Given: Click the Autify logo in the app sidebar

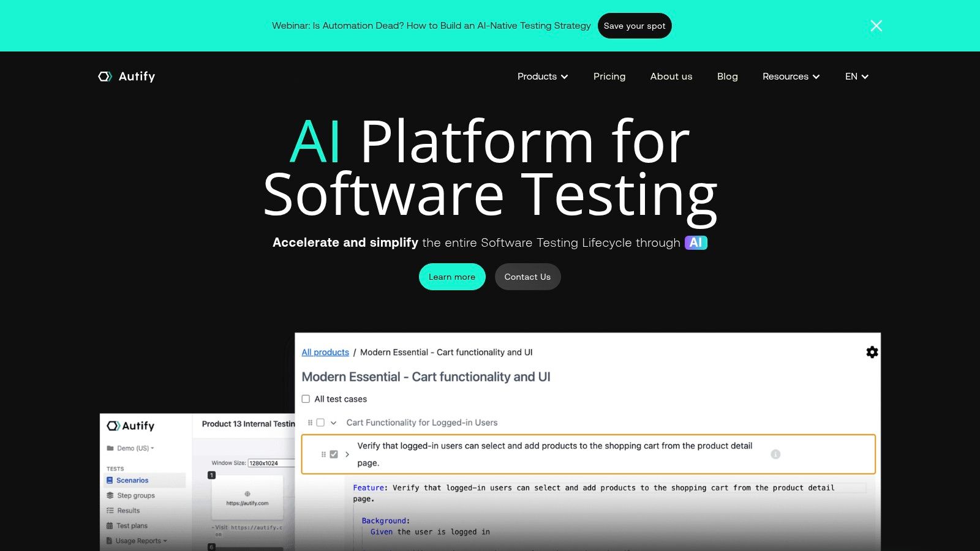Looking at the screenshot, I should pos(130,425).
